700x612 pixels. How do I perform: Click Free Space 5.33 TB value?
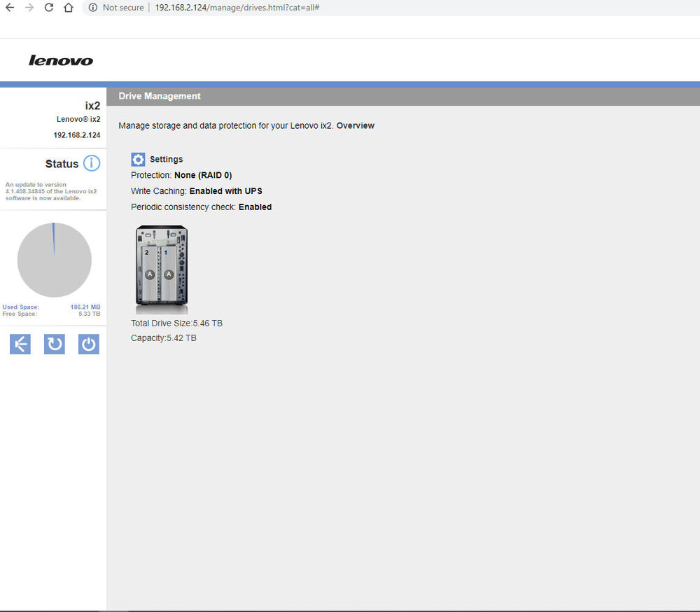(x=90, y=314)
